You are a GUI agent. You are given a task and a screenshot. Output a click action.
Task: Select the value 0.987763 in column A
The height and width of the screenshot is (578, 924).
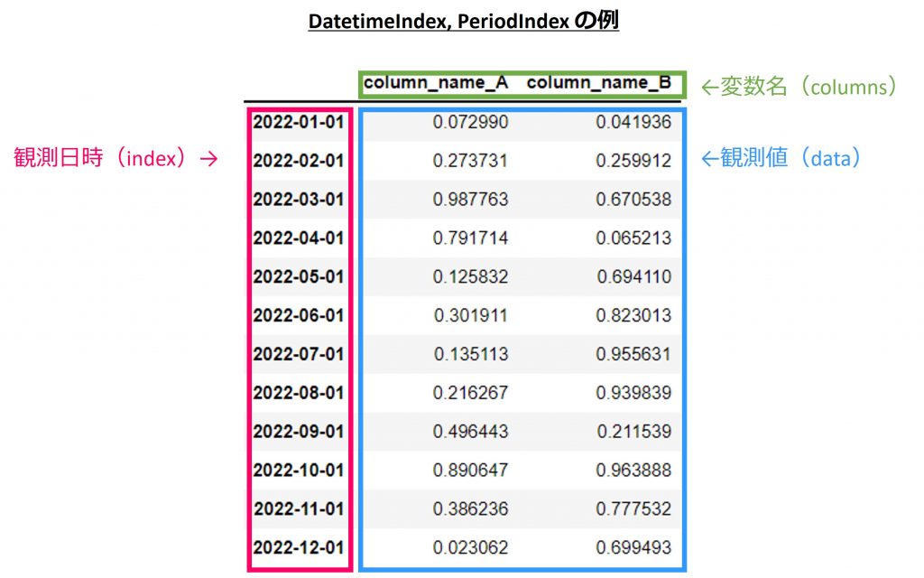point(470,200)
